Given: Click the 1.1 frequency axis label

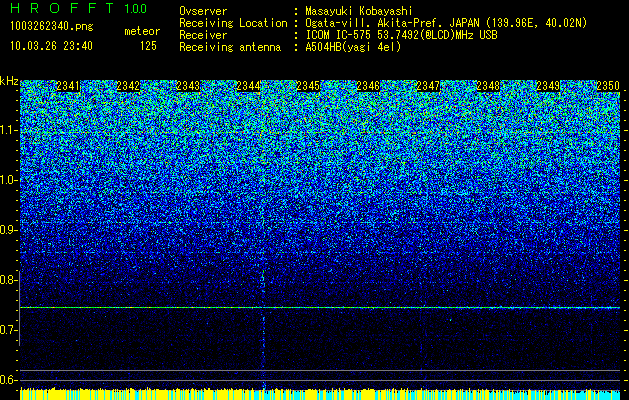Looking at the screenshot, I should click(7, 130).
